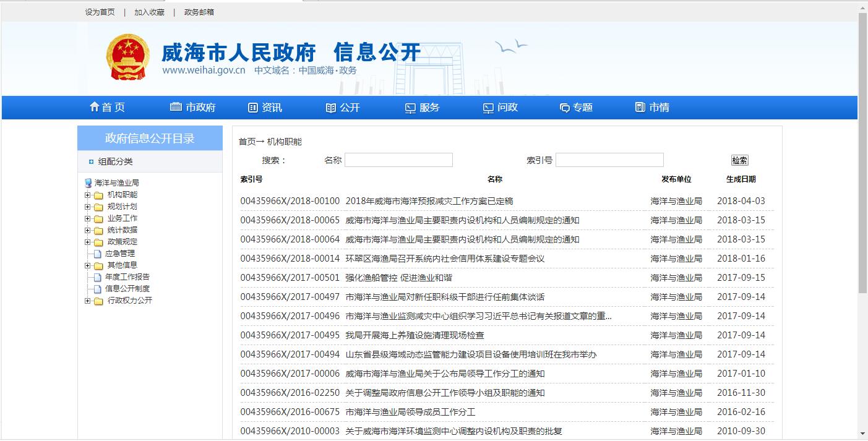Viewport: 868px width, 441px height.
Task: Click the folder icon next to 政策规定
Action: tap(98, 242)
